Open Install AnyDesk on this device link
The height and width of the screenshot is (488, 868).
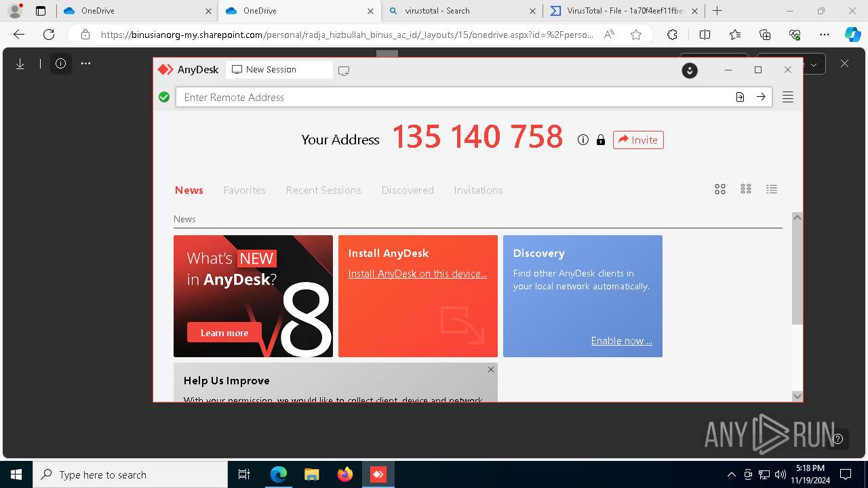pyautogui.click(x=418, y=274)
